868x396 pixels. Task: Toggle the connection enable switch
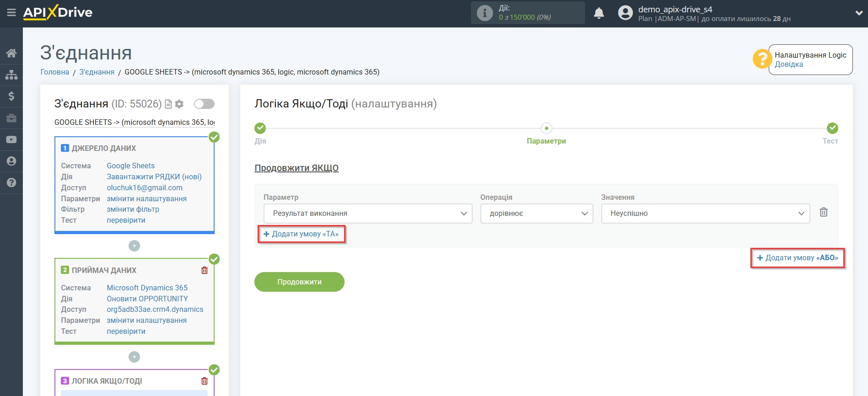pos(204,104)
